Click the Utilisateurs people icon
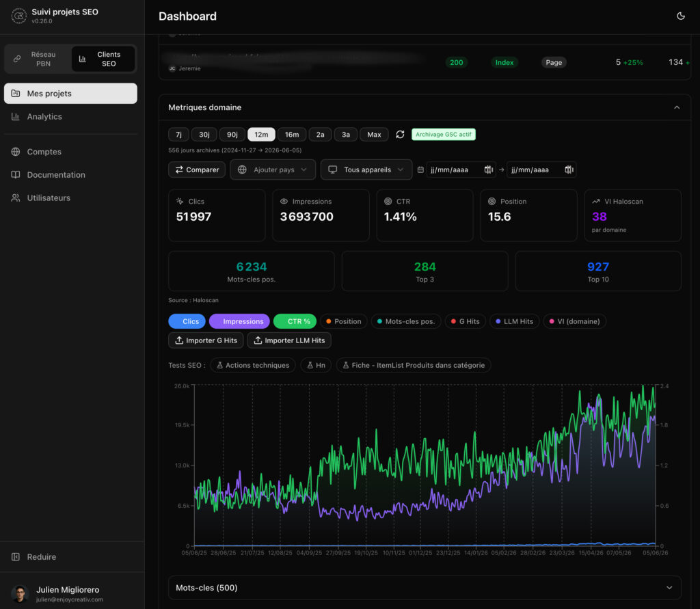Screen dimensions: 700x609 point(16,198)
